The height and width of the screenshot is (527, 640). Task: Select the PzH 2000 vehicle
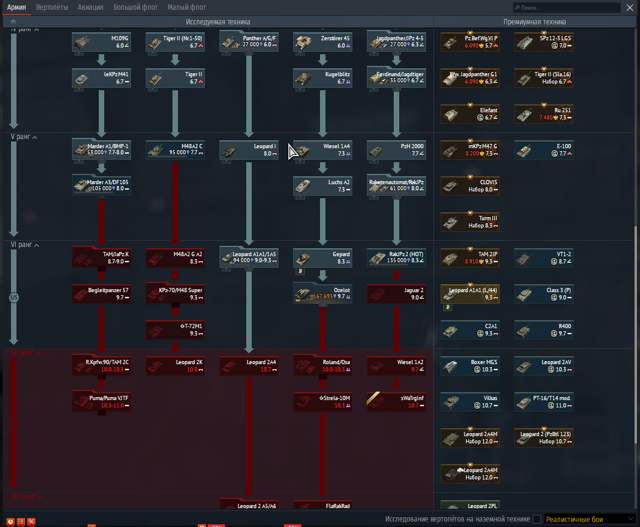tap(396, 150)
